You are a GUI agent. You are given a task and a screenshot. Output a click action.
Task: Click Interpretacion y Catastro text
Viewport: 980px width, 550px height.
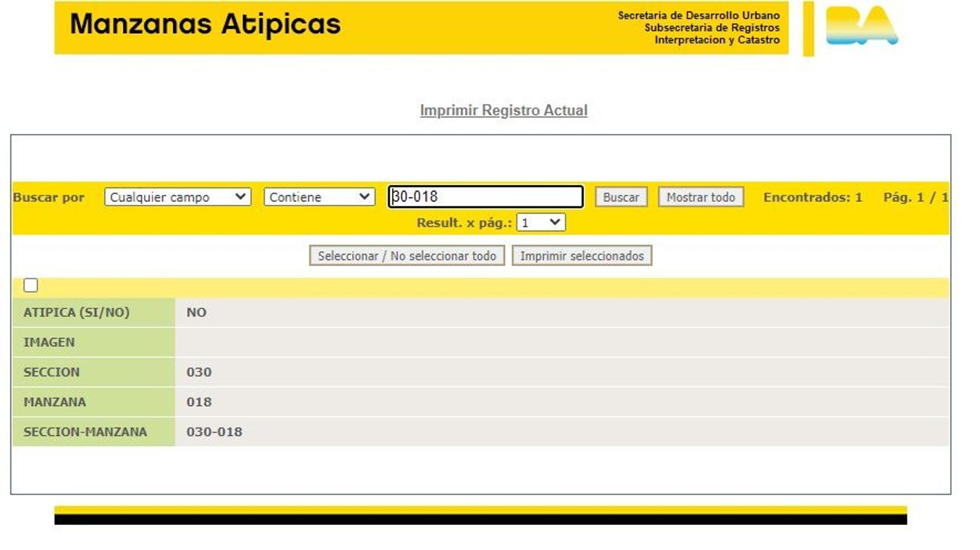click(717, 40)
